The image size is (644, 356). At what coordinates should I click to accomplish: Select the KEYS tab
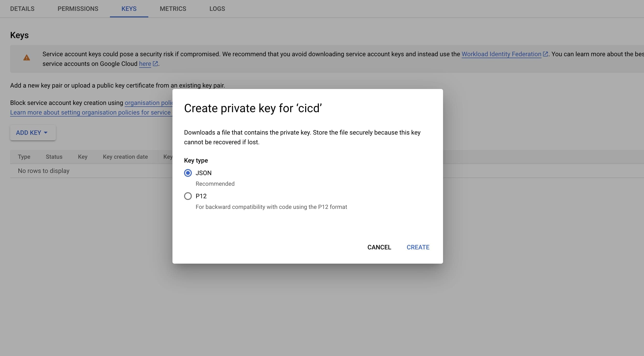129,9
